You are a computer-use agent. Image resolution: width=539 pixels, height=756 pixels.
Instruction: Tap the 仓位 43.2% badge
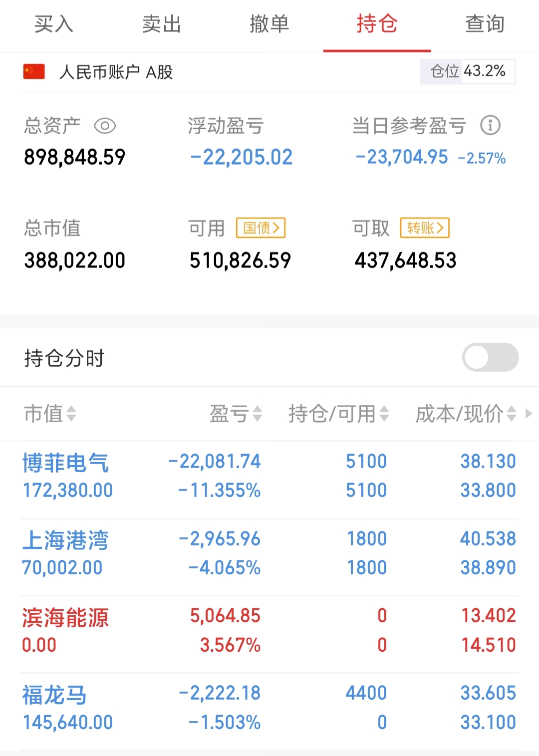point(468,71)
